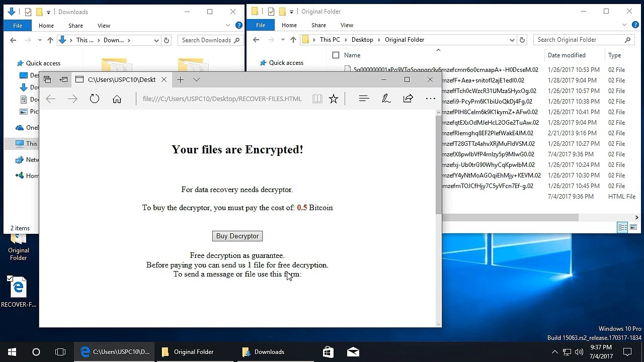
Task: Click the Edge address bar URL
Action: tap(222, 99)
